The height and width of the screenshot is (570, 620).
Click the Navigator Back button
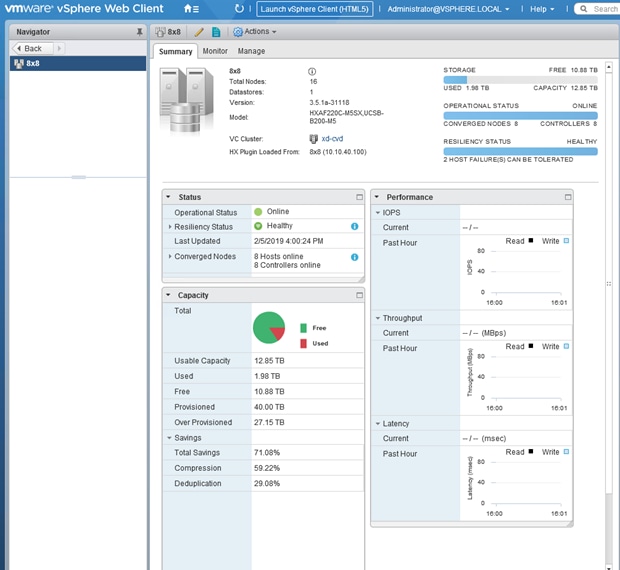click(x=33, y=48)
